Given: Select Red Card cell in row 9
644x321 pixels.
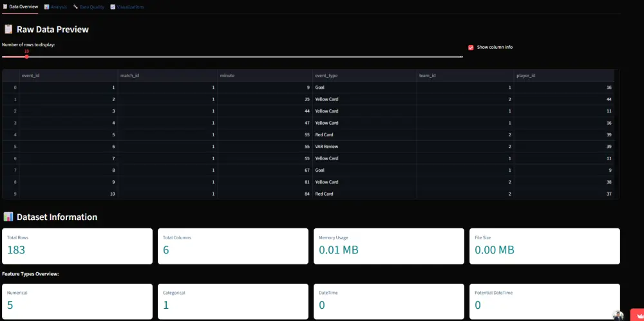Looking at the screenshot, I should tap(365, 194).
